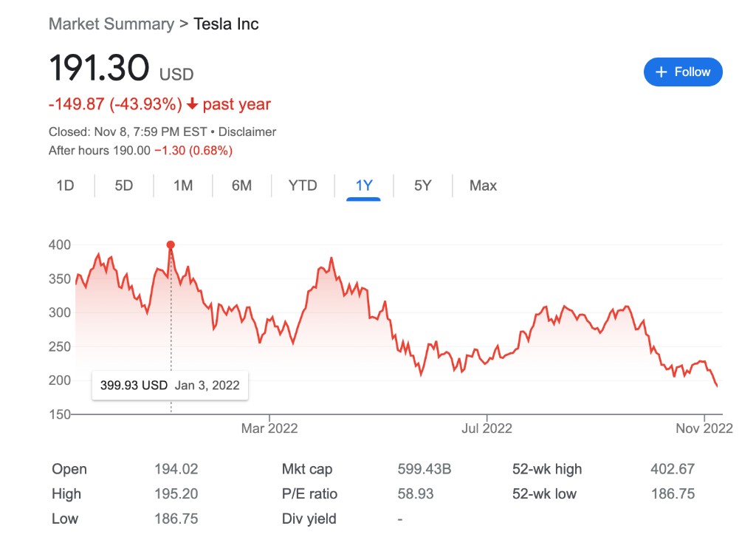Image resolution: width=756 pixels, height=537 pixels.
Task: Click the Mar 2022 axis label
Action: coord(269,428)
